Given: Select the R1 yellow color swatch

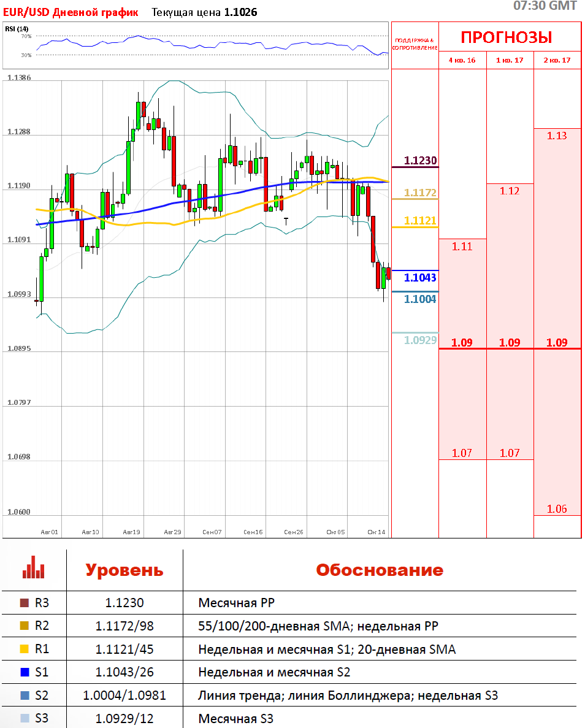Looking at the screenshot, I should click(x=25, y=649).
